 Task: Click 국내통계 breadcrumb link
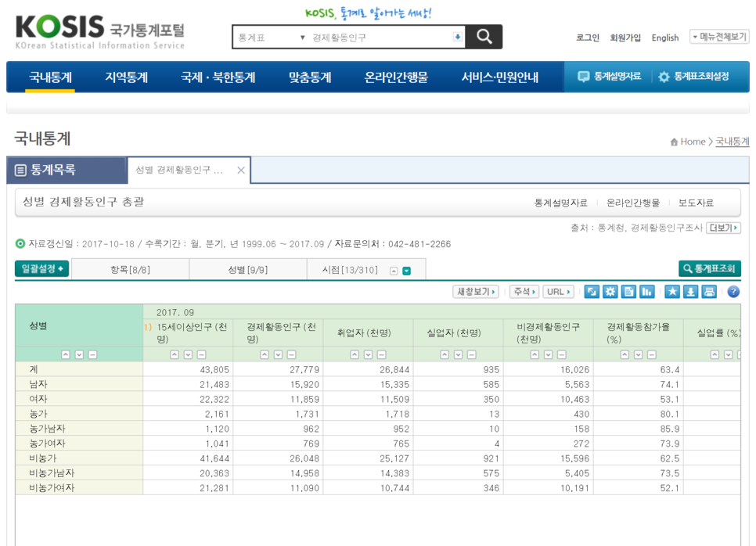pos(733,142)
